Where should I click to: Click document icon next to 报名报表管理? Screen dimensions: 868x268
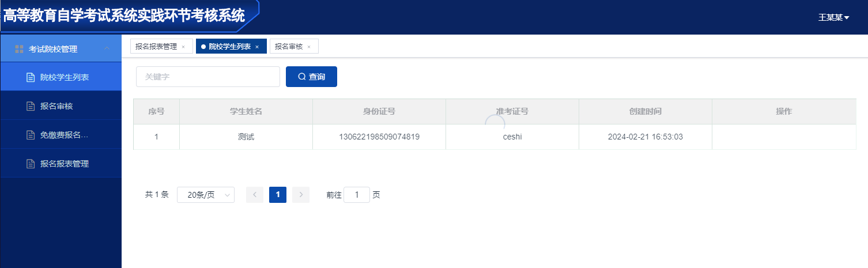tap(31, 164)
